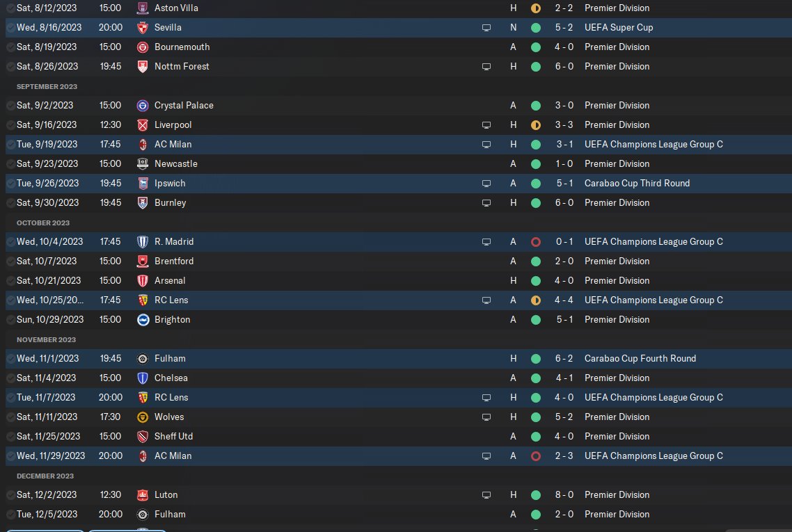
Task: Toggle the checkmark beside Wed, 11/1/2023 fixture
Action: pyautogui.click(x=10, y=358)
